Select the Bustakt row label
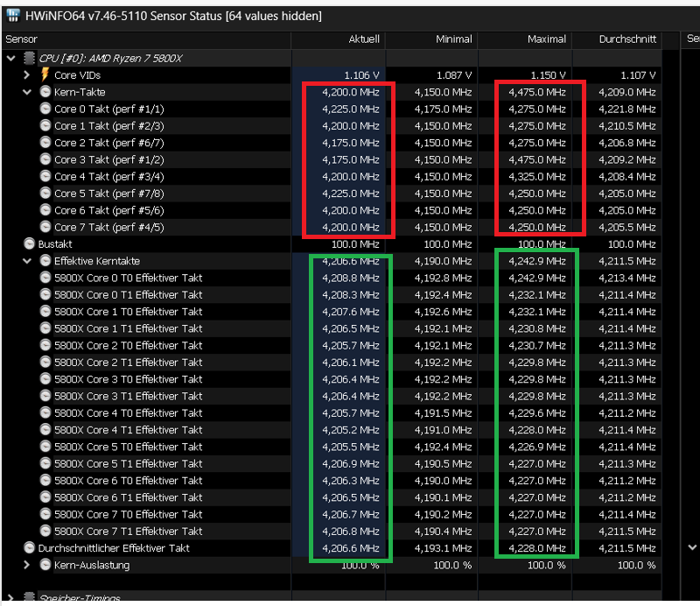 (x=55, y=244)
